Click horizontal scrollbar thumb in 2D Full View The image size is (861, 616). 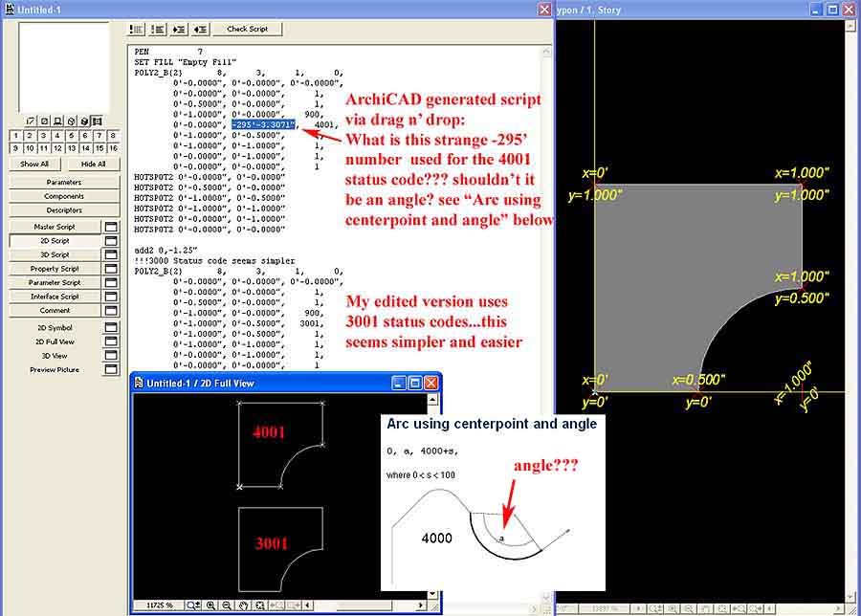(x=364, y=605)
